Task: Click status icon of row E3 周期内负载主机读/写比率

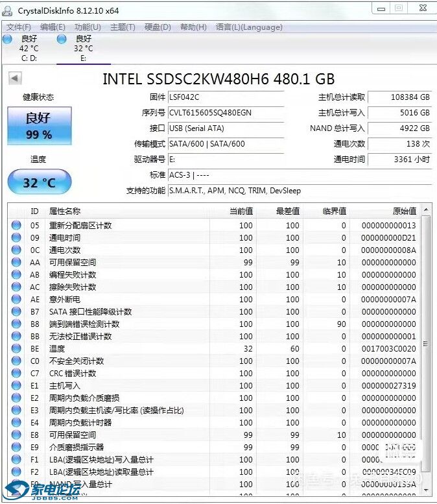Action: [16, 410]
